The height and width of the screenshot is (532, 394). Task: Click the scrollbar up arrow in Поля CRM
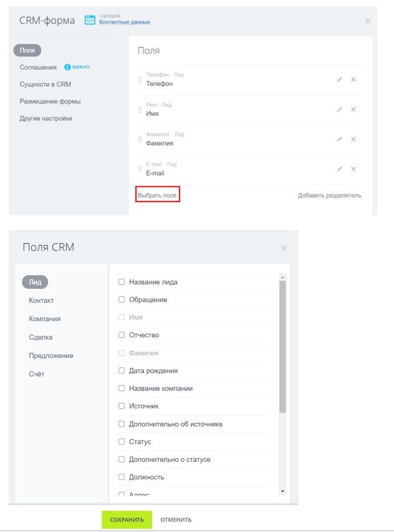point(282,278)
